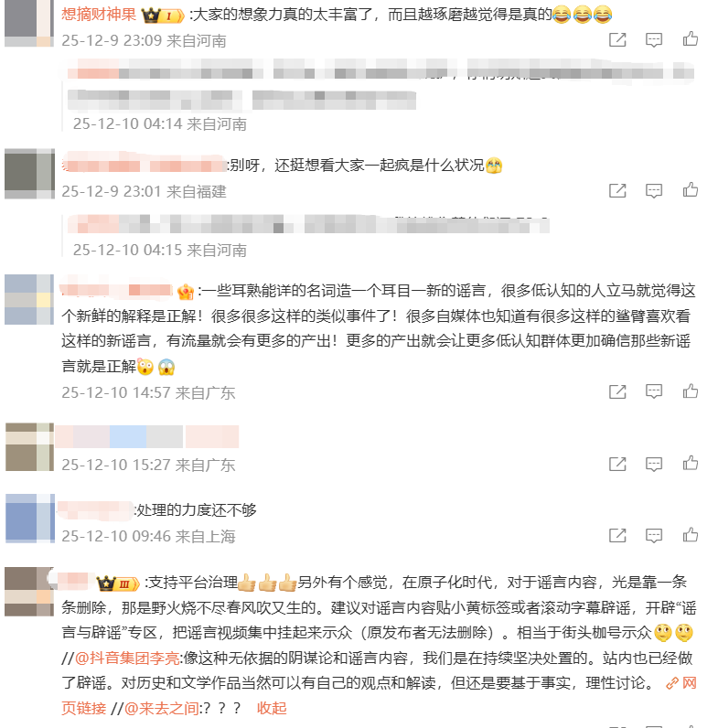View avatar of 想摘财神果 commenter
The height and width of the screenshot is (728, 718).
point(29,23)
